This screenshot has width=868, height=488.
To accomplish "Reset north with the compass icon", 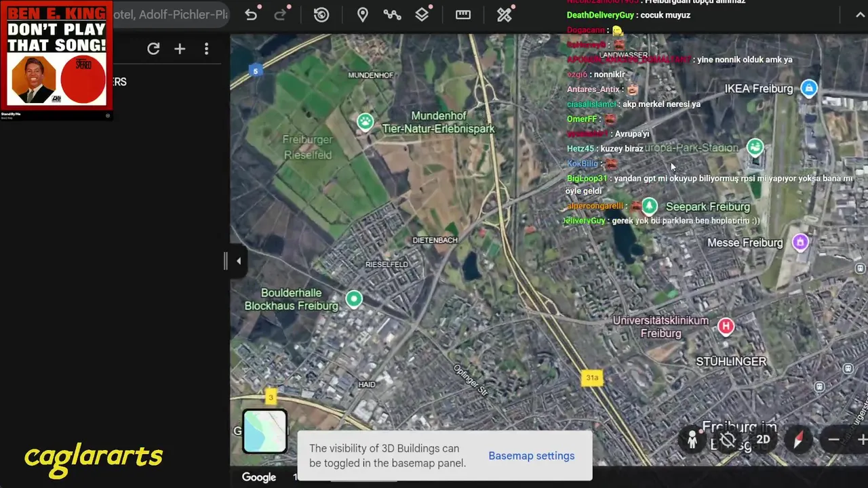I will tap(798, 440).
